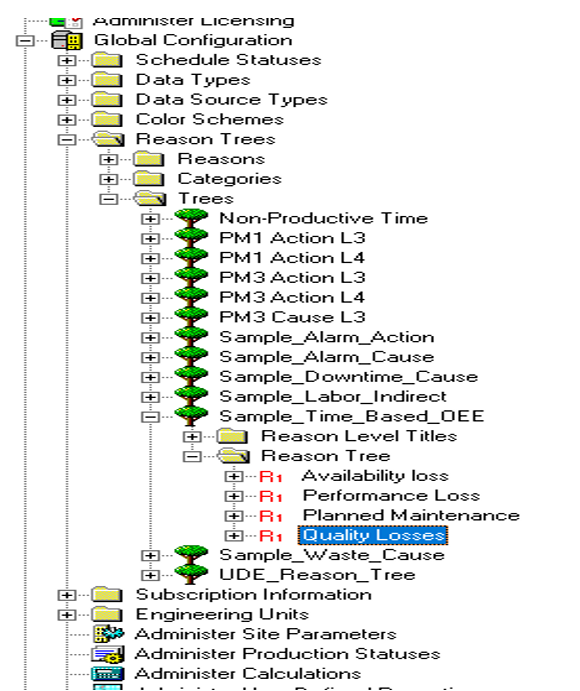The image size is (580, 691).
Task: Click the tree icon next to Sample_Waste_Cause
Action: tap(191, 555)
